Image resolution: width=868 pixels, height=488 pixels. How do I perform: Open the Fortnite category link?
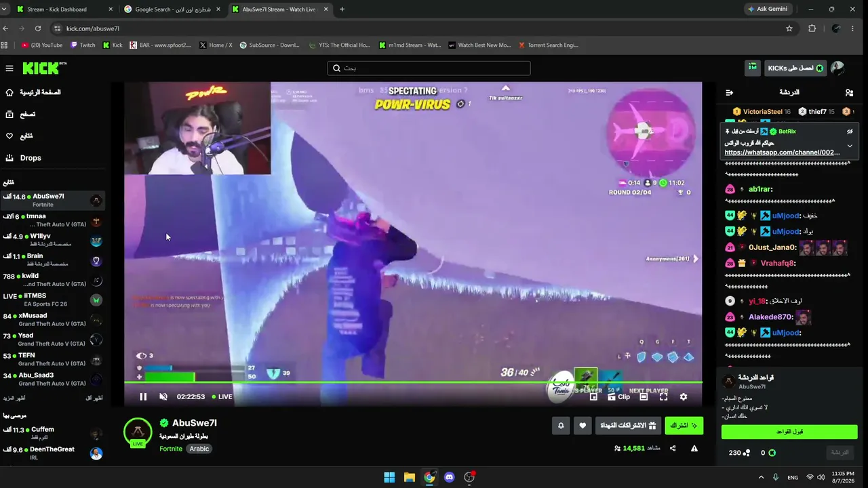click(171, 449)
